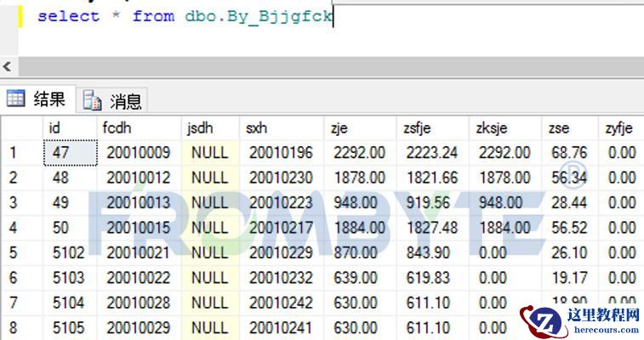The height and width of the screenshot is (340, 644).
Task: Click sxh cell 20010241
Action: pos(282,328)
